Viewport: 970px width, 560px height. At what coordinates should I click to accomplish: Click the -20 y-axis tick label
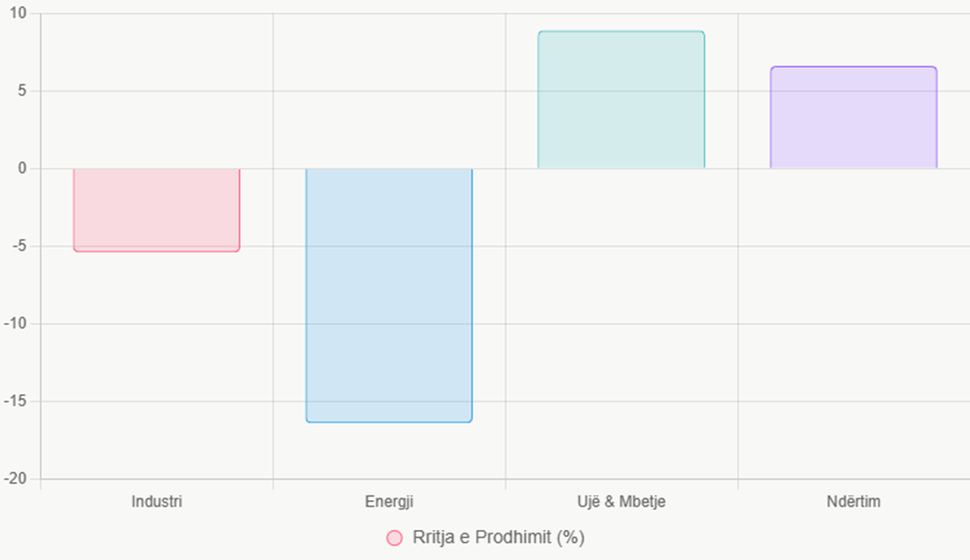point(17,478)
